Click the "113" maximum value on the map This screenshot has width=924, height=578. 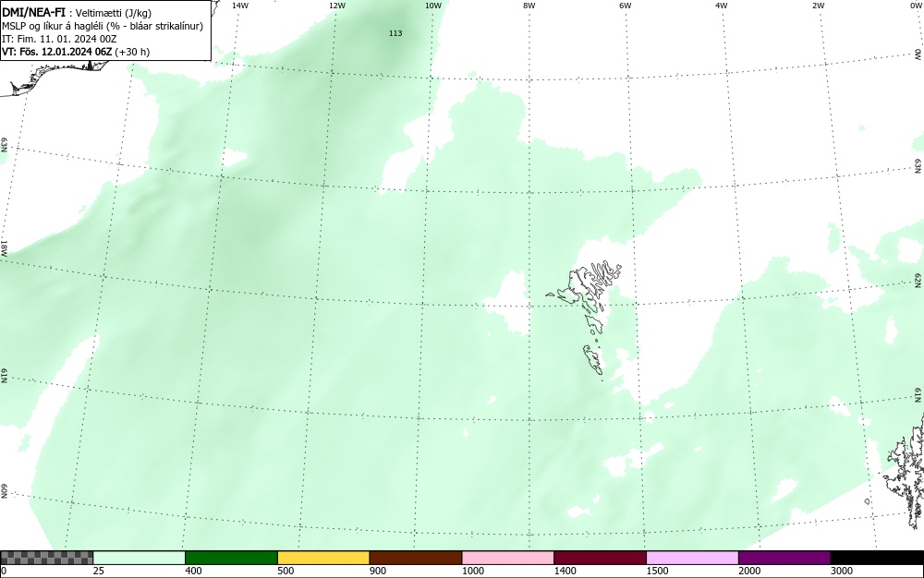(395, 33)
